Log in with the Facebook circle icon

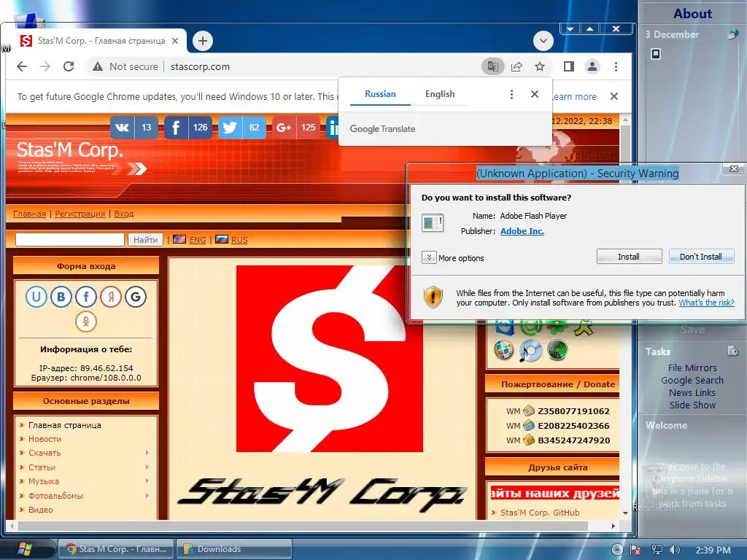point(86,297)
